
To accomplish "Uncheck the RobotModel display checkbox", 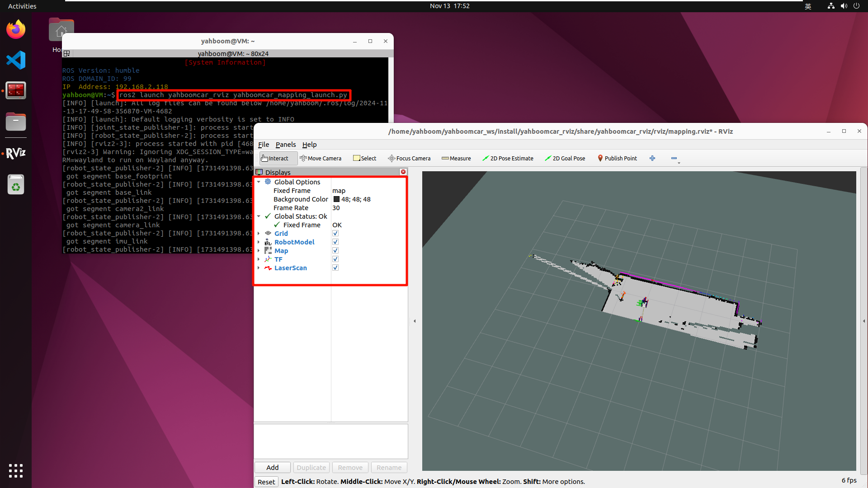I will (x=335, y=242).
